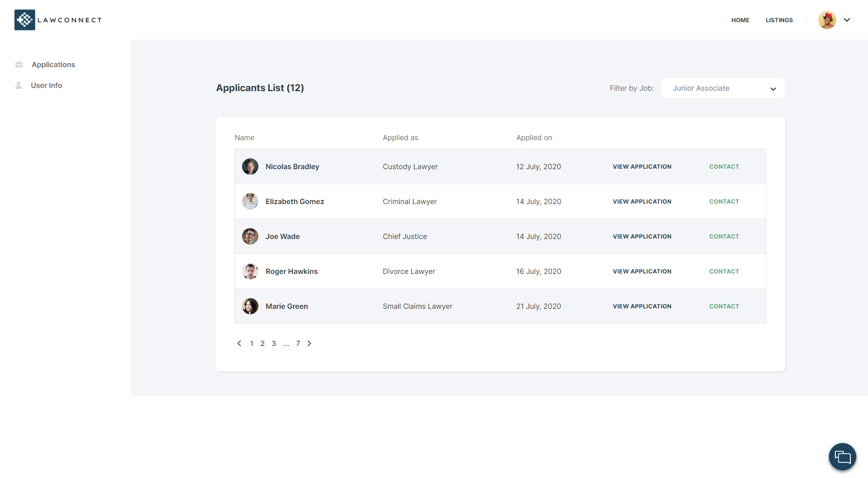Click Elizabeth Gomez's avatar
Image resolution: width=868 pixels, height=478 pixels.
click(250, 201)
